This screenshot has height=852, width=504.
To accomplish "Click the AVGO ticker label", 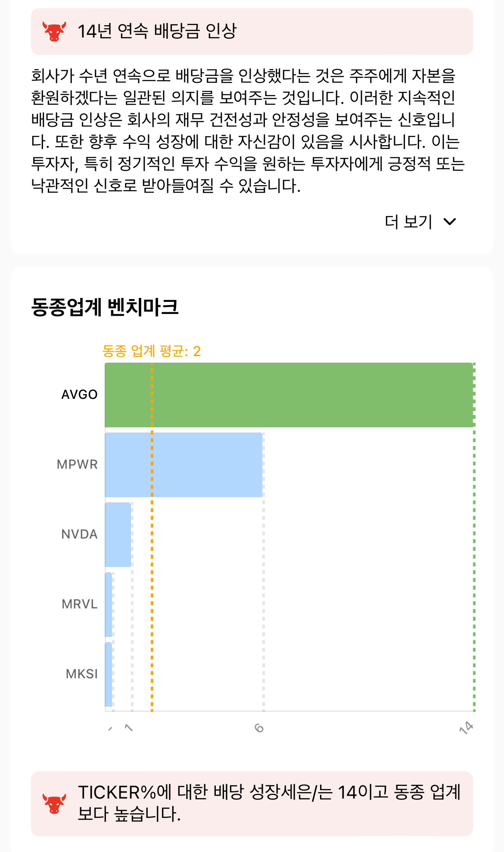I will pos(79,395).
